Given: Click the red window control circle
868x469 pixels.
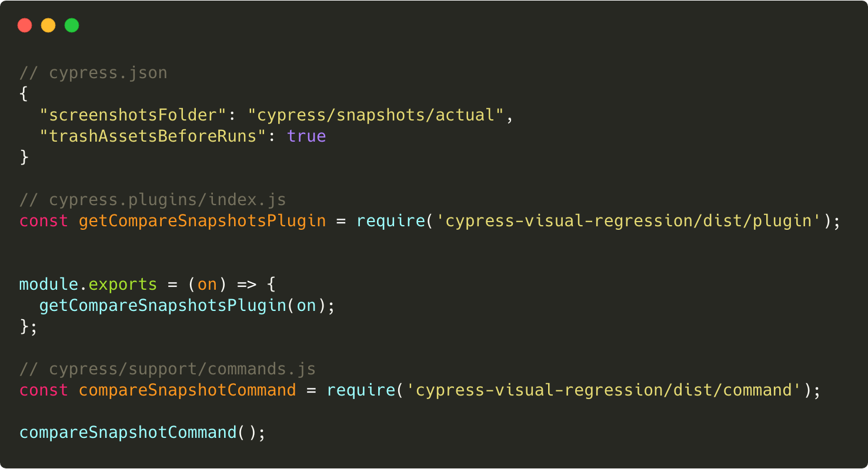Looking at the screenshot, I should click(x=25, y=25).
